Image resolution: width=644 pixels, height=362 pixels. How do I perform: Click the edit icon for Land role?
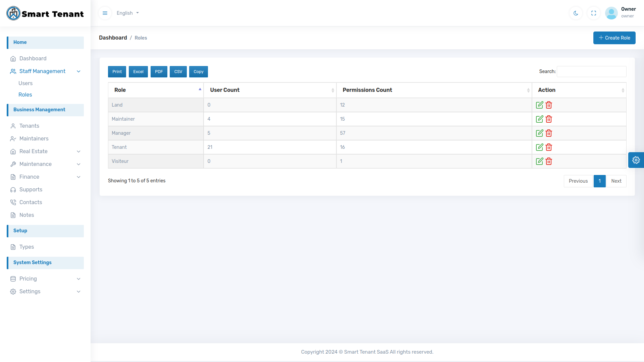[539, 105]
